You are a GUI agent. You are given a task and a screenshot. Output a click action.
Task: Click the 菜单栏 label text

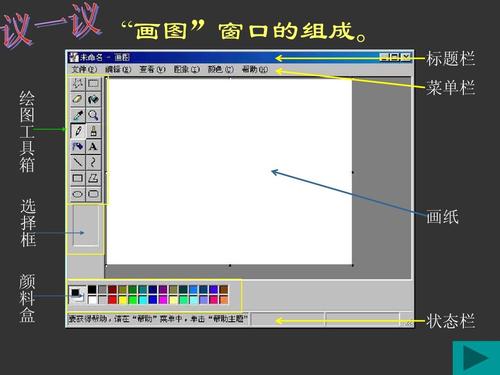[450, 88]
